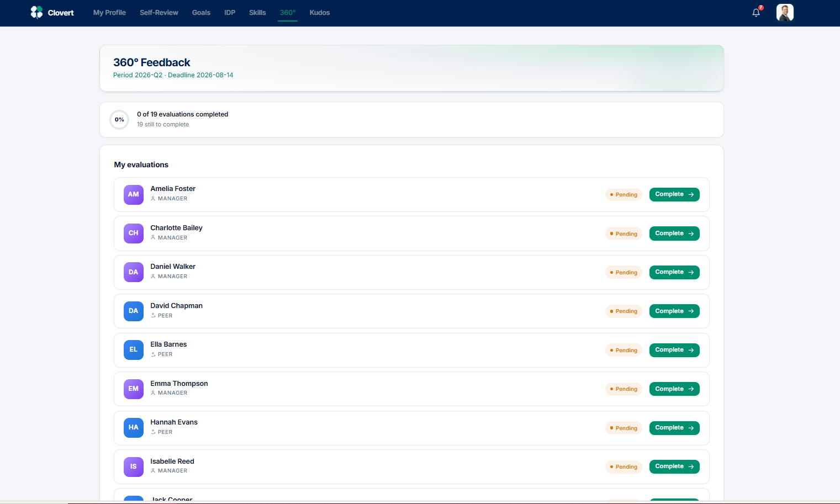The image size is (840, 504).
Task: Click the Clovert clover logo icon
Action: [36, 12]
